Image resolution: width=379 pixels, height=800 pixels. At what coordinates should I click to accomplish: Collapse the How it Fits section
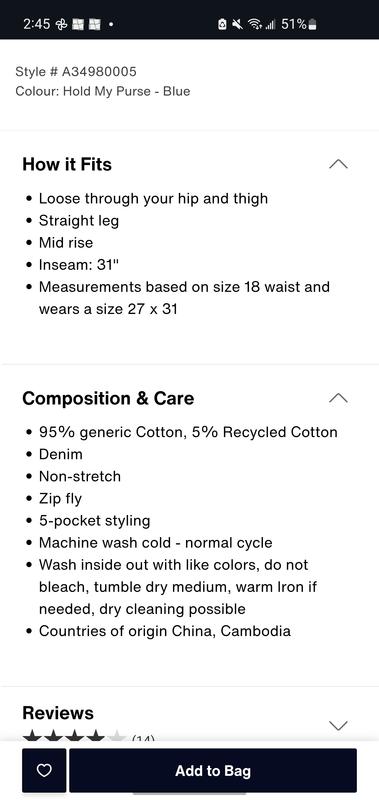point(338,164)
